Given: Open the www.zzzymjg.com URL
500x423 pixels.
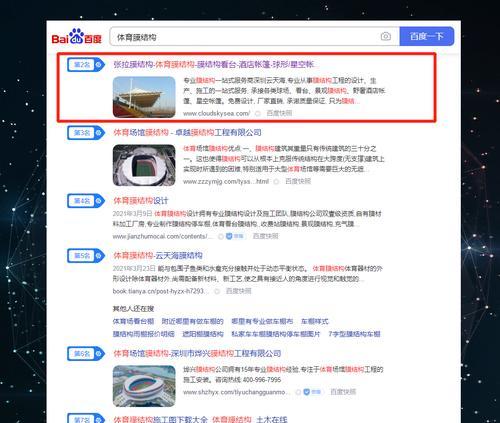Looking at the screenshot, I should click(x=226, y=181).
